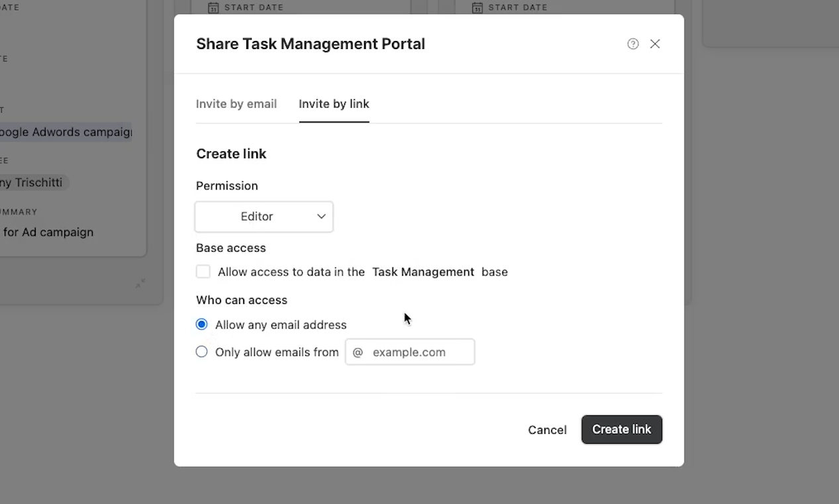
Task: Click the Google Adwords campaign tag in background
Action: [x=66, y=132]
